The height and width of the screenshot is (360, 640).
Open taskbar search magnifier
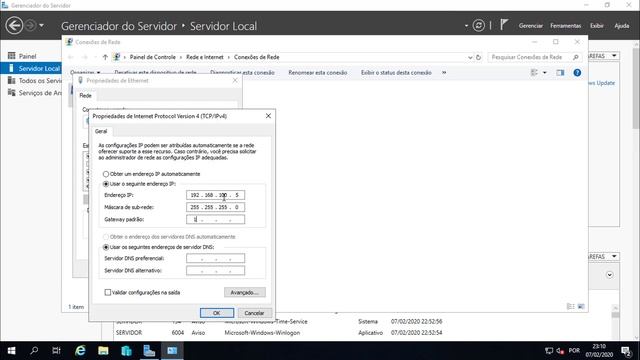click(34, 351)
